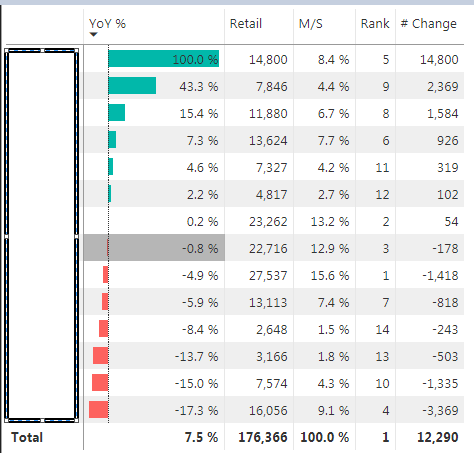Click the M/S column header
474x453 pixels.
click(311, 24)
